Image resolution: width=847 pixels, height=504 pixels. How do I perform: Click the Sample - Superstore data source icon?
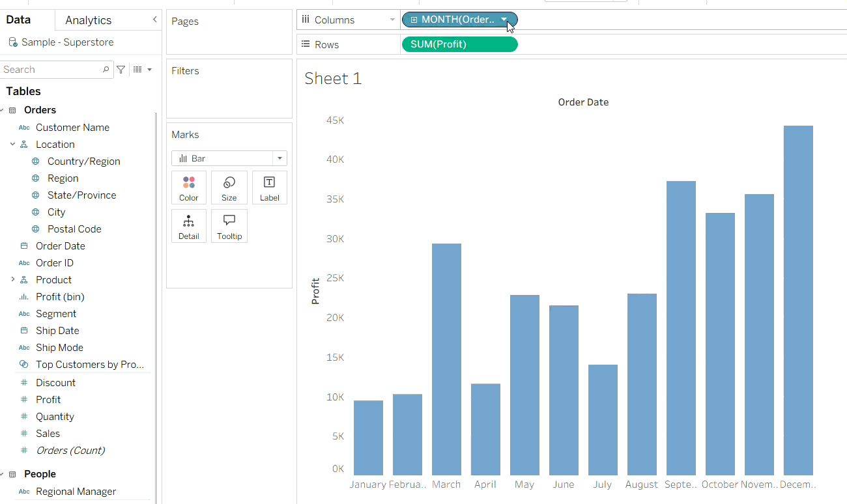pos(13,42)
